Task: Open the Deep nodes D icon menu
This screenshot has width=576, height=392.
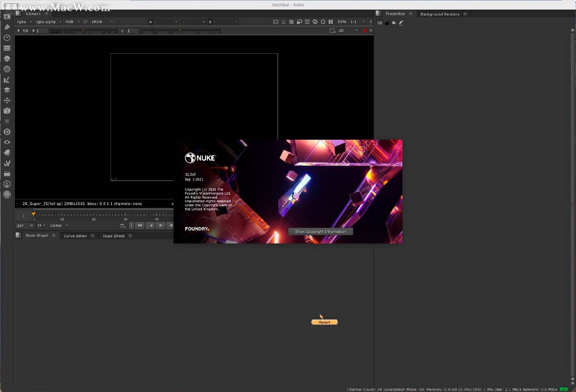Action: click(7, 132)
